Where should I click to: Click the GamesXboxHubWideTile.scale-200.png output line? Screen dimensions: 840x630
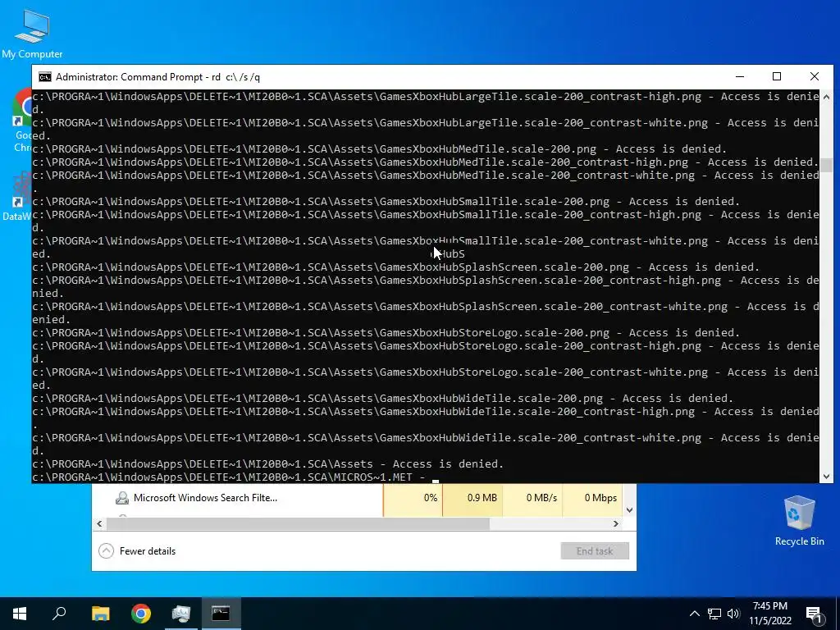(x=382, y=399)
